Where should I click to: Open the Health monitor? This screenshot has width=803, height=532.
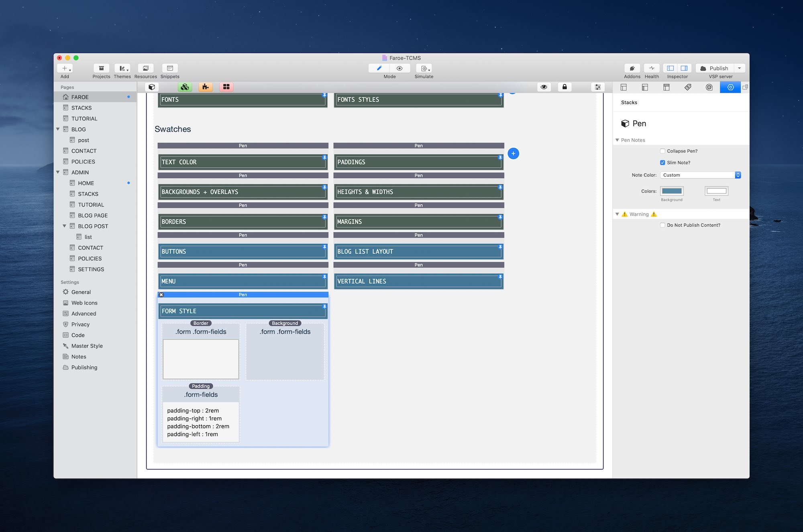652,68
